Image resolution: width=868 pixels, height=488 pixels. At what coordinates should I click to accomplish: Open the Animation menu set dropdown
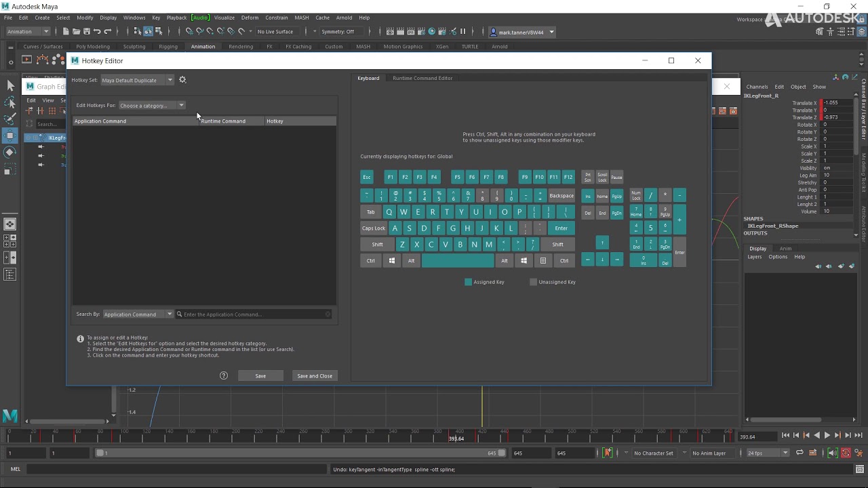(28, 32)
